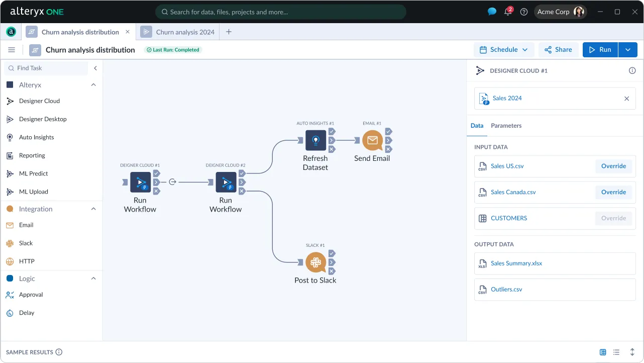Close the Churn analysis distribution tab

128,32
